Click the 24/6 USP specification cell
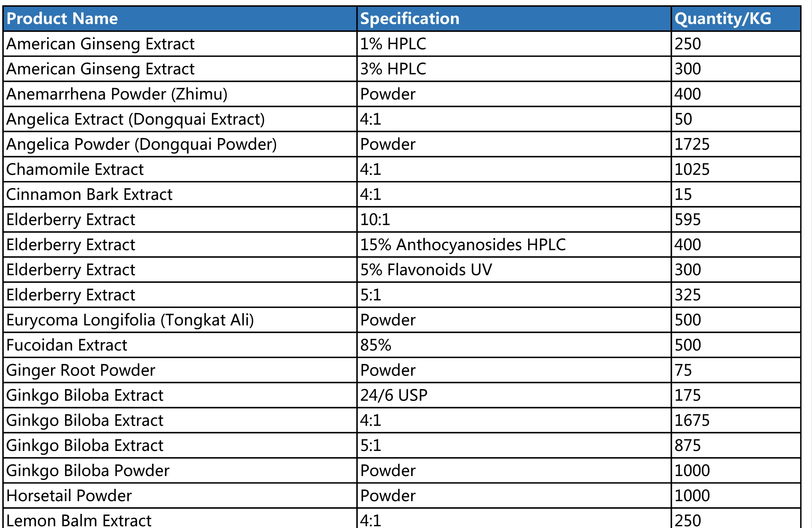Image resolution: width=812 pixels, height=528 pixels. click(x=514, y=395)
